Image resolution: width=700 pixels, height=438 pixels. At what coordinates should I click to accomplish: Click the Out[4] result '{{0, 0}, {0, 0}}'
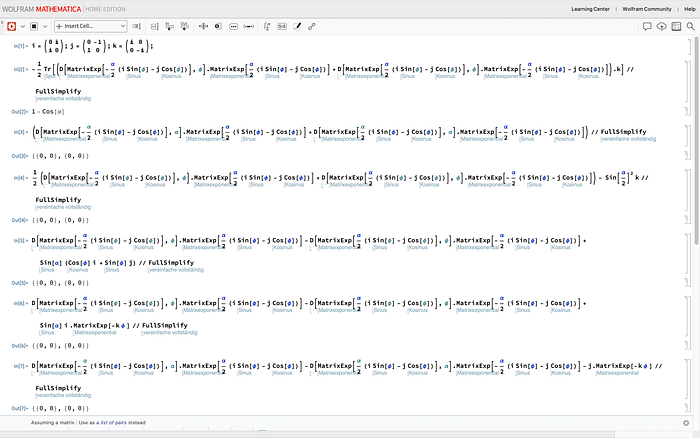tap(60, 220)
